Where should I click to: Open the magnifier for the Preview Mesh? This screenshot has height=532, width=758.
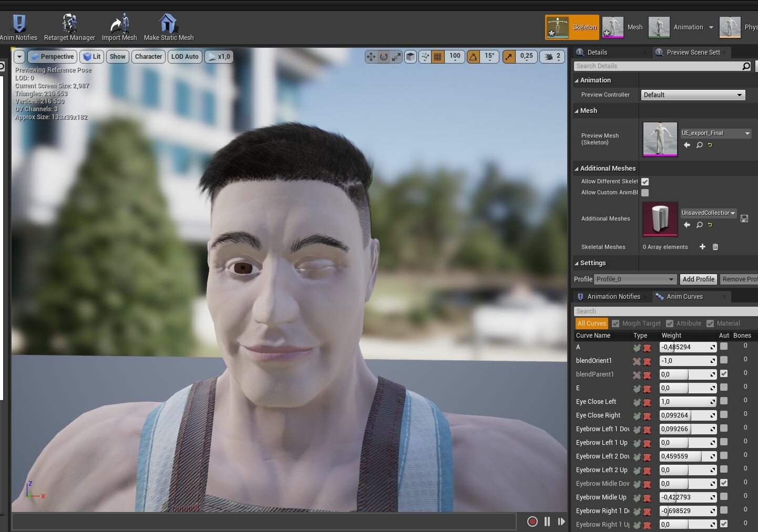(699, 145)
